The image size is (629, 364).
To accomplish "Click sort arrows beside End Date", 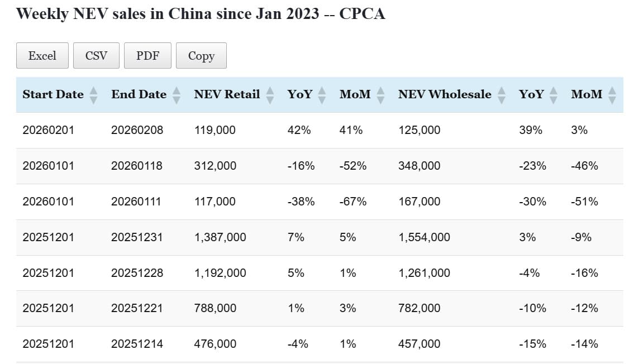I will (x=177, y=95).
